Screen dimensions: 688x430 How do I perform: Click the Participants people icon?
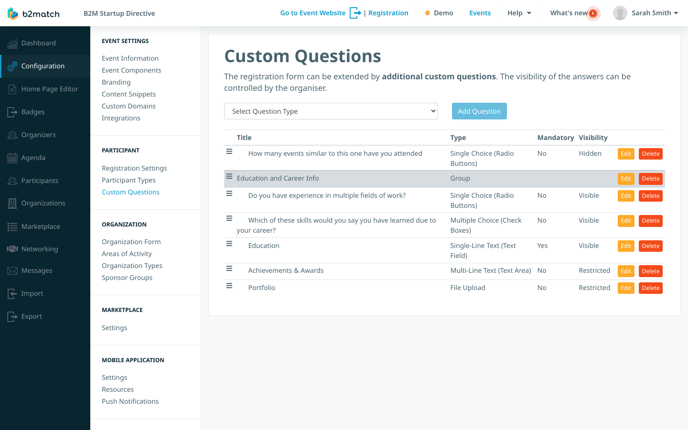point(12,181)
